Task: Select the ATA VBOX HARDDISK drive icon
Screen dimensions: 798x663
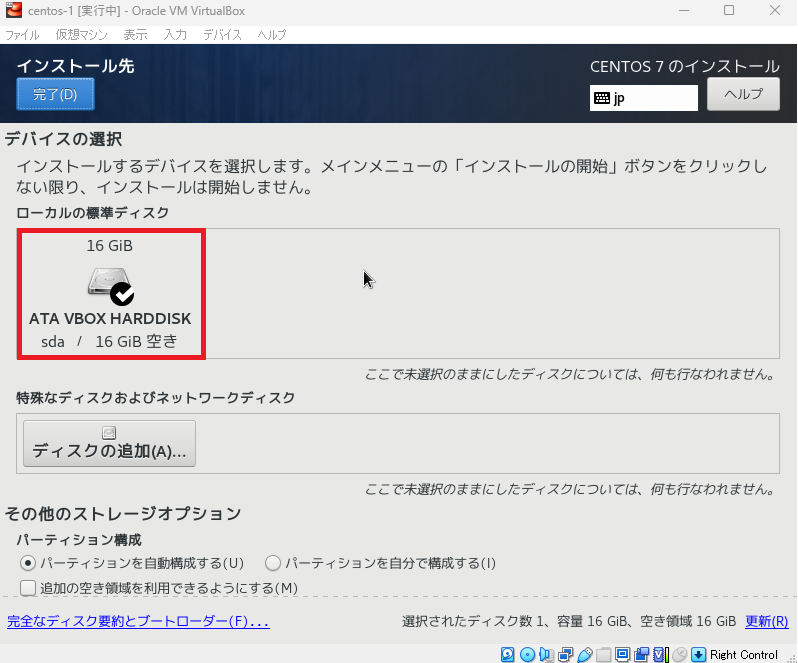Action: point(111,287)
